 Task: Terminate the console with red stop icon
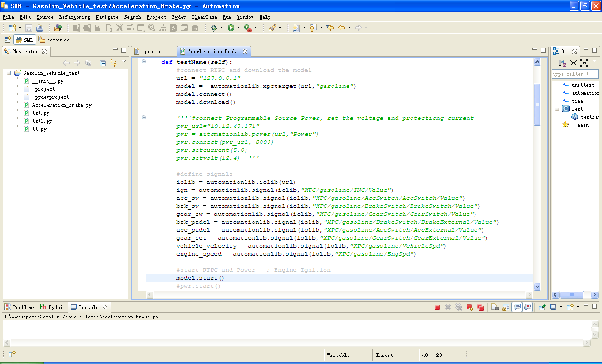(x=437, y=307)
